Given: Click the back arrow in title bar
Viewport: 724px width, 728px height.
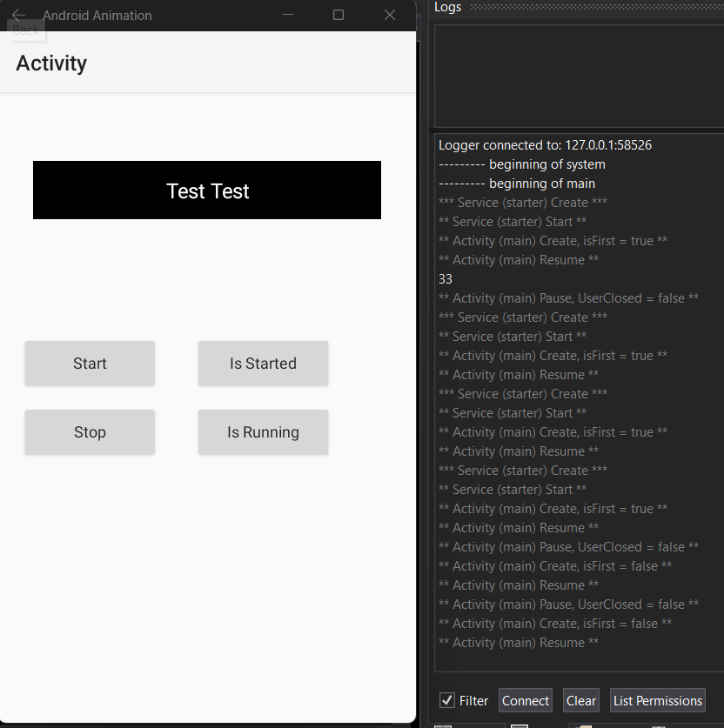Looking at the screenshot, I should [x=18, y=15].
